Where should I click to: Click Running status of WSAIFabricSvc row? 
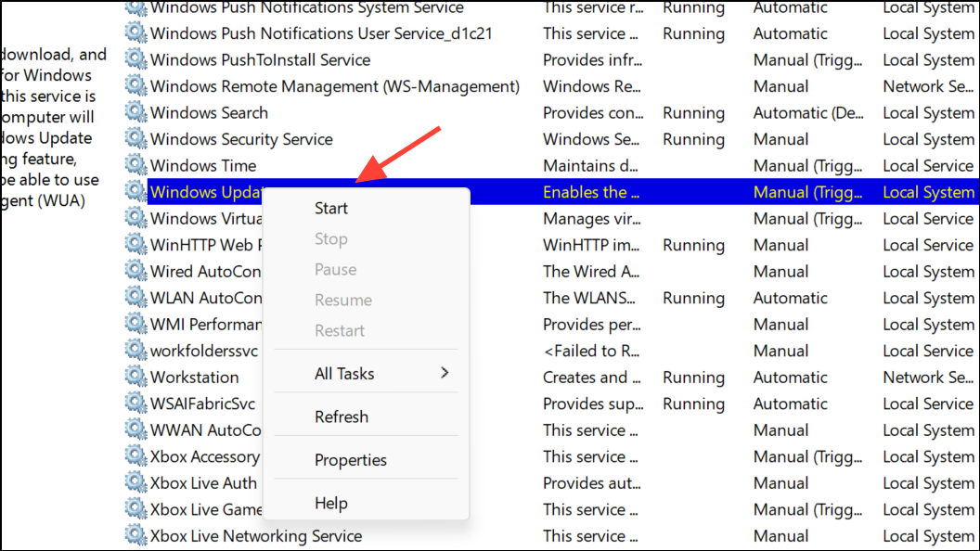point(694,404)
